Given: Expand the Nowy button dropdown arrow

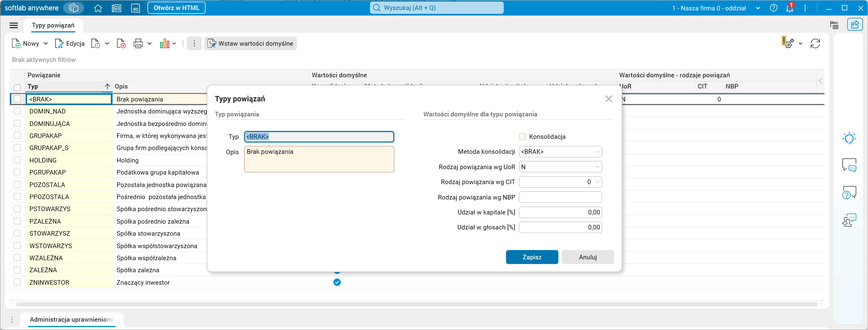Looking at the screenshot, I should point(46,44).
